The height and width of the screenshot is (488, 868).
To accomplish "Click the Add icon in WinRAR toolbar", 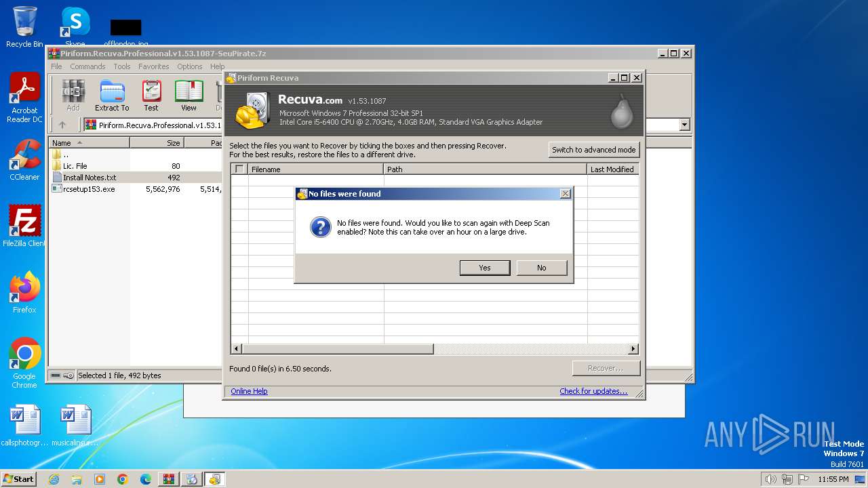I will pos(73,96).
